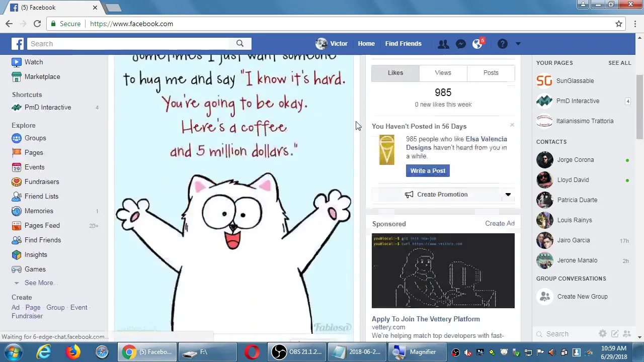Click new message compose icon in chat bar
This screenshot has width=644, height=362.
pos(615,334)
